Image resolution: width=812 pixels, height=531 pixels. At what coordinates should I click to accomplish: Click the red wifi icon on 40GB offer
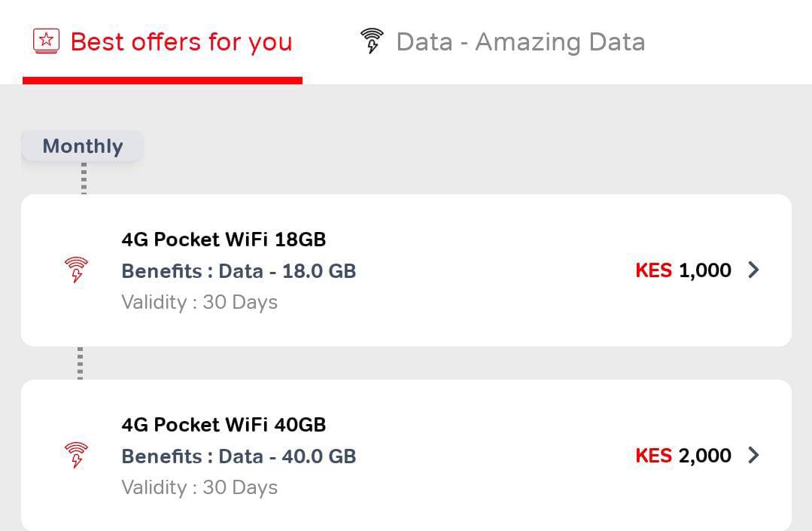76,456
